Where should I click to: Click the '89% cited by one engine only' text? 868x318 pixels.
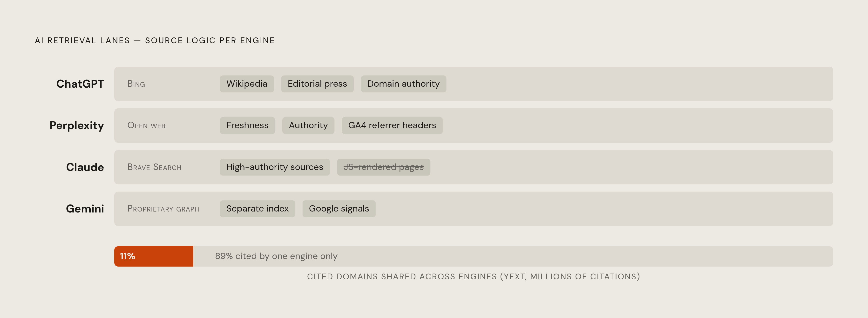click(x=276, y=256)
